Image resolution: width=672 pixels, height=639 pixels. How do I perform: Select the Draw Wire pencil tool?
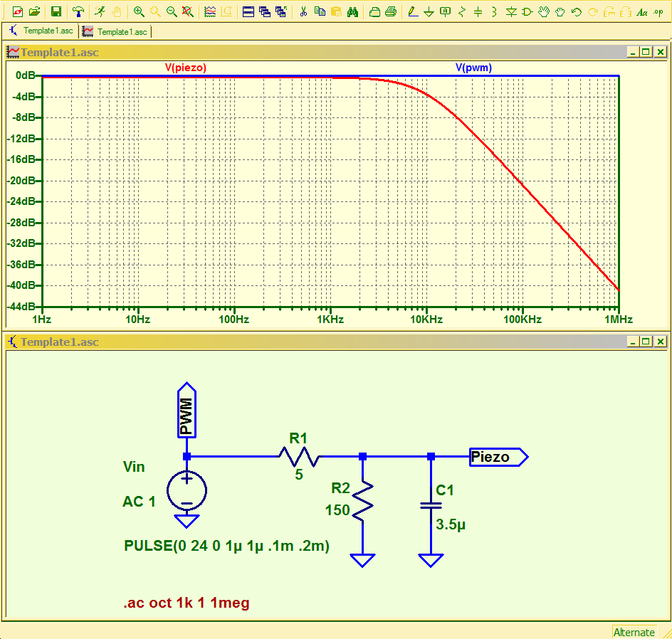click(x=413, y=12)
